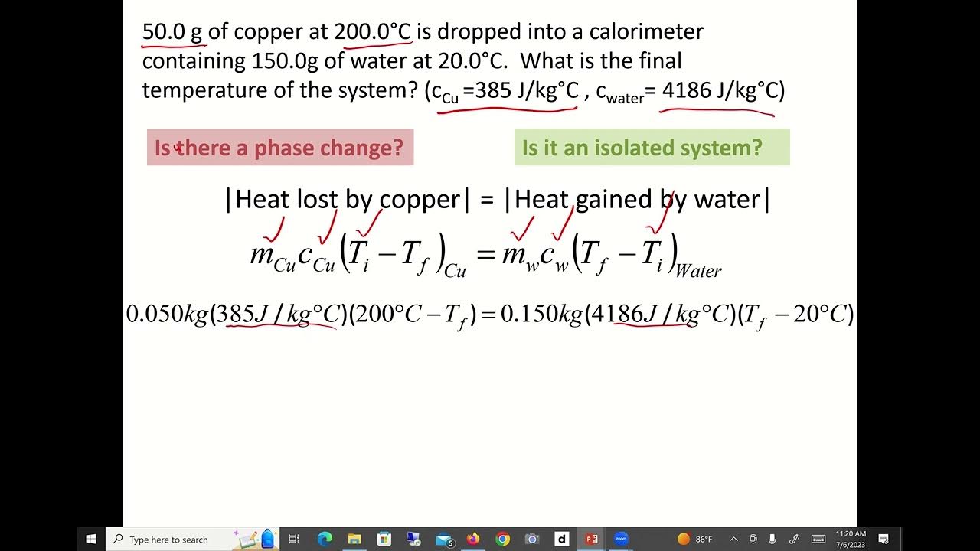This screenshot has width=980, height=551.
Task: Click the '0.150kg' term in the equation
Action: click(x=542, y=315)
